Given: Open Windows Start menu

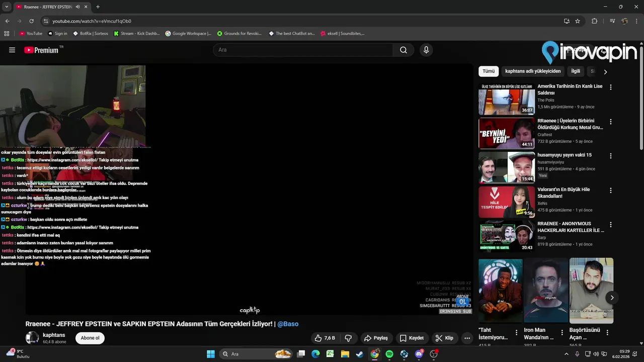Looking at the screenshot, I should click(x=211, y=354).
